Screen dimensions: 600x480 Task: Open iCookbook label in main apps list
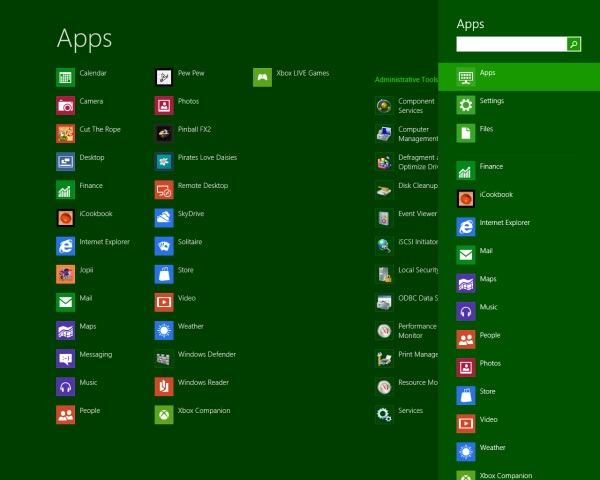(96, 214)
